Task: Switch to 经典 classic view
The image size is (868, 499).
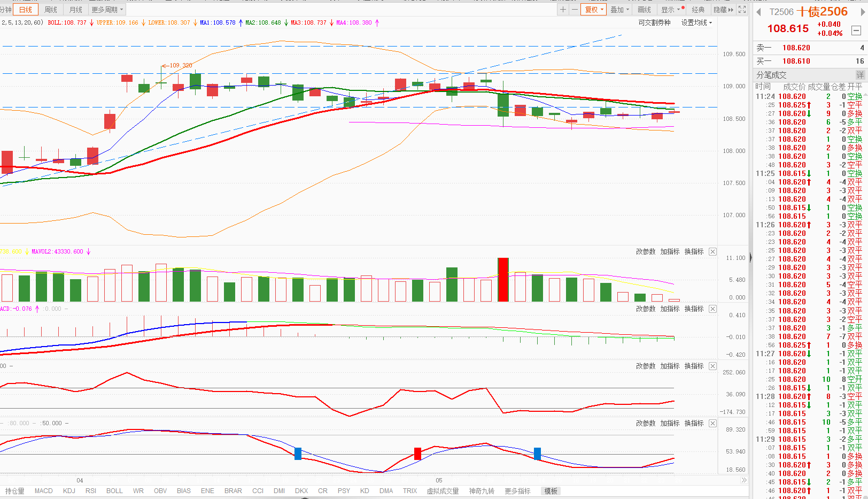Action: 698,10
